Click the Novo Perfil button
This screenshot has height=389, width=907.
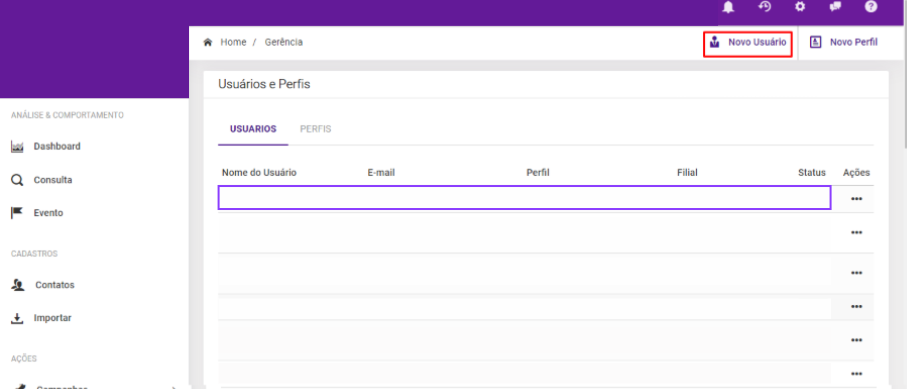tap(844, 42)
